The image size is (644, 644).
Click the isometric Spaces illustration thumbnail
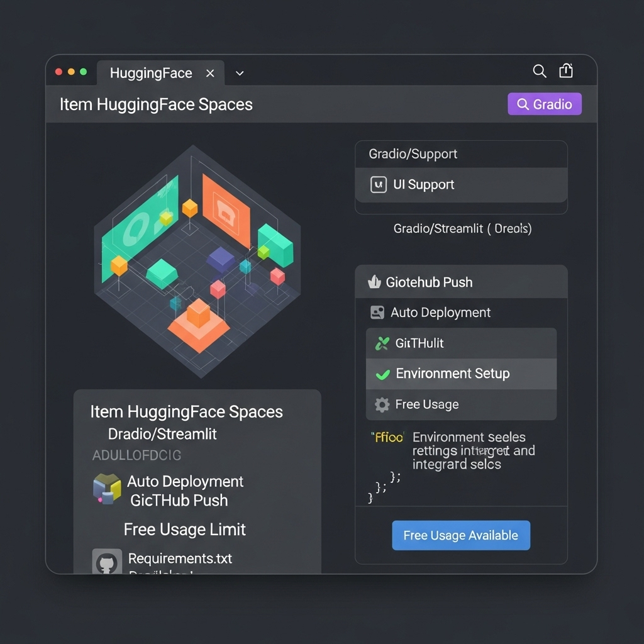pyautogui.click(x=198, y=261)
